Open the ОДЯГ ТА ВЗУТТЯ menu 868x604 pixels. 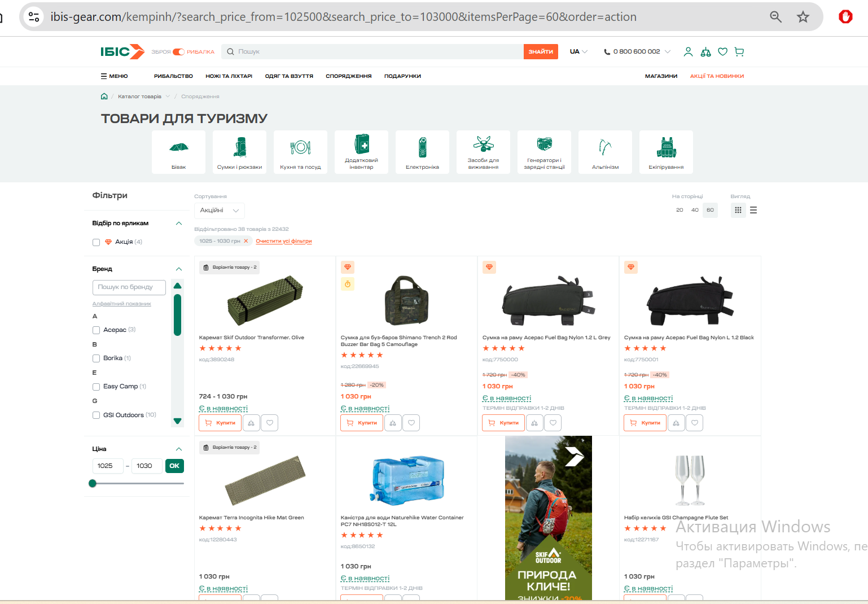pyautogui.click(x=289, y=76)
